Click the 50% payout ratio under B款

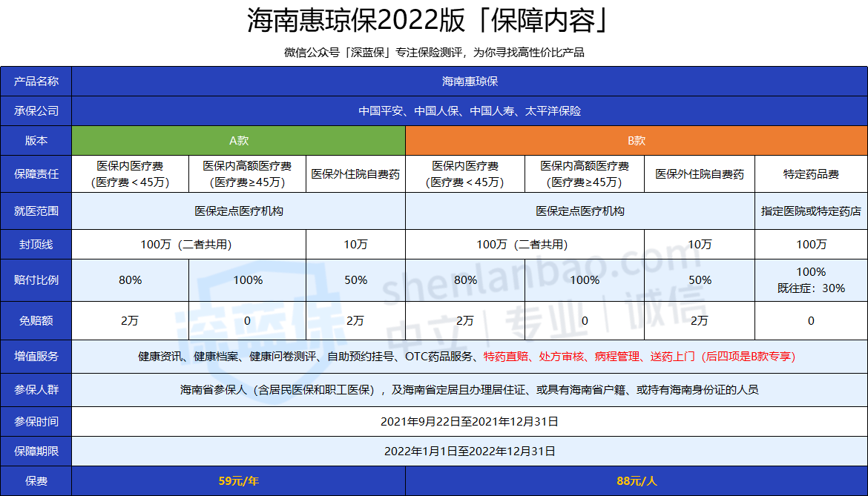pyautogui.click(x=700, y=280)
